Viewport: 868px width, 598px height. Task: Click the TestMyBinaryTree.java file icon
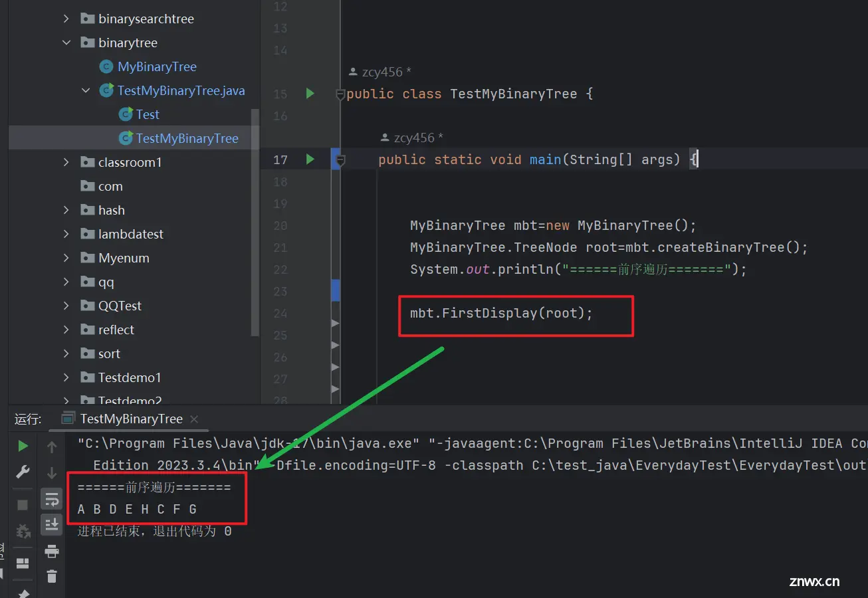106,90
